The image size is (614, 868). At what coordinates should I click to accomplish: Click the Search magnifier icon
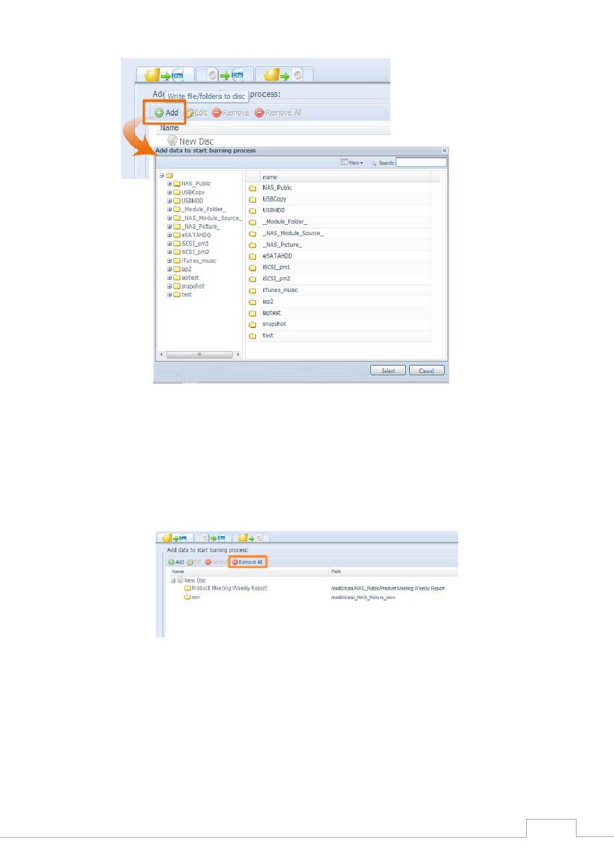(x=374, y=163)
